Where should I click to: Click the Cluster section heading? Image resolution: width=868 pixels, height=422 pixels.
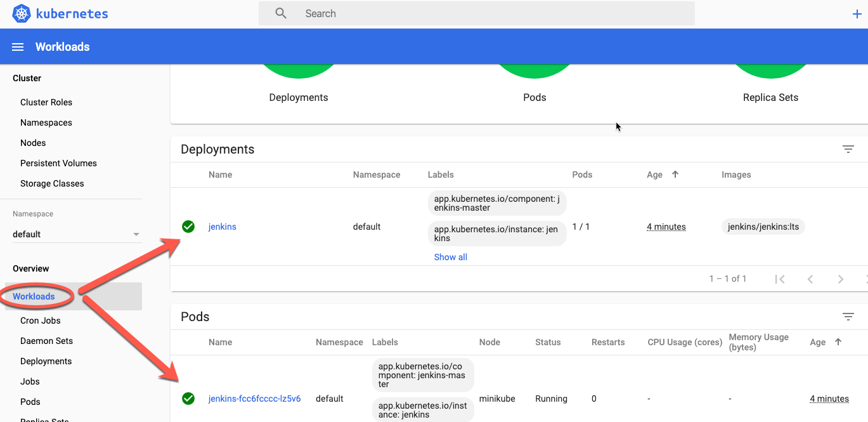coord(27,78)
